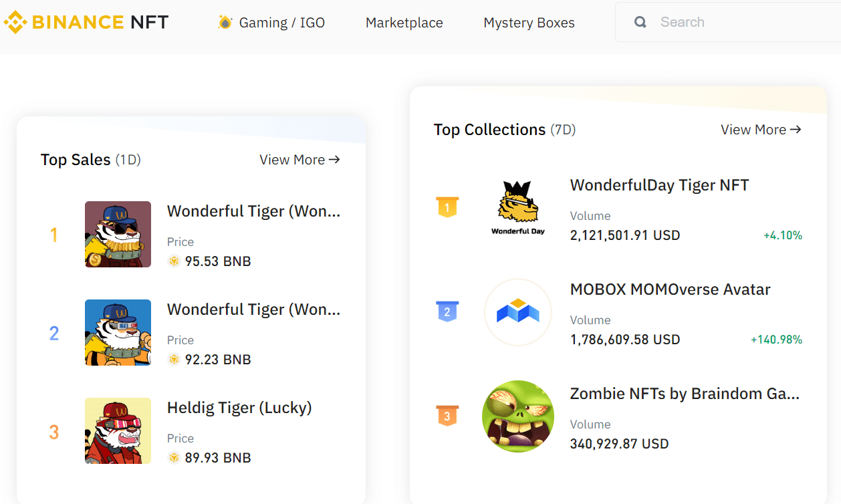
Task: Click the rank 2 Wonderful Tiger thumbnail
Action: (118, 332)
